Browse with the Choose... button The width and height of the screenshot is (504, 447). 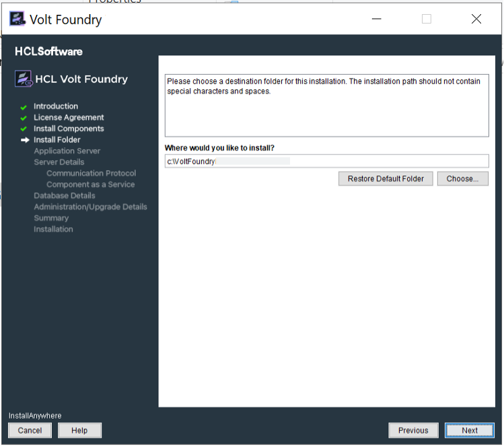coord(462,179)
